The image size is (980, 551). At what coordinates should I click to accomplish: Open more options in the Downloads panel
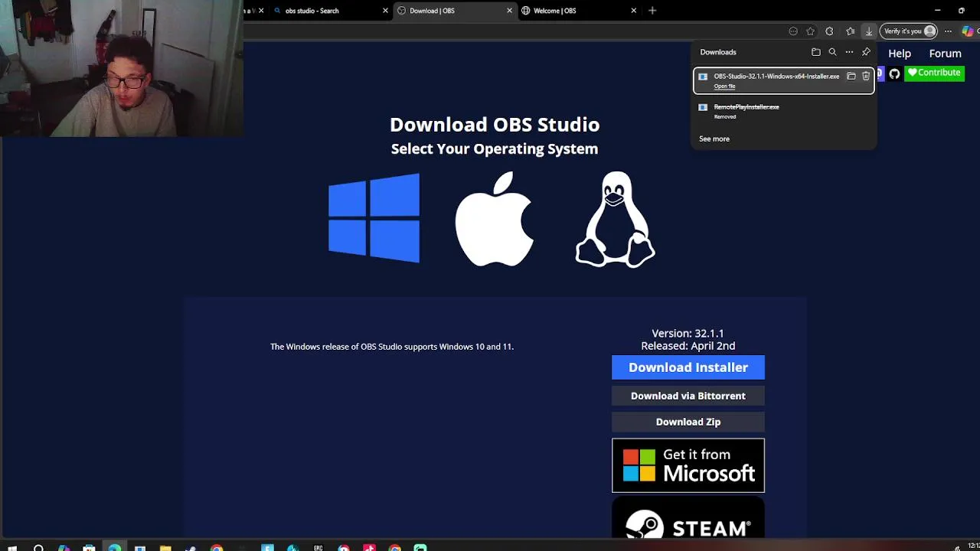coord(849,52)
